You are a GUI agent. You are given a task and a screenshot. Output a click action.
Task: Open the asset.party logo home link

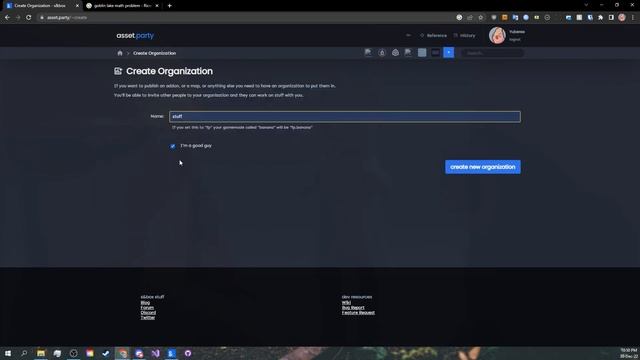pyautogui.click(x=135, y=36)
